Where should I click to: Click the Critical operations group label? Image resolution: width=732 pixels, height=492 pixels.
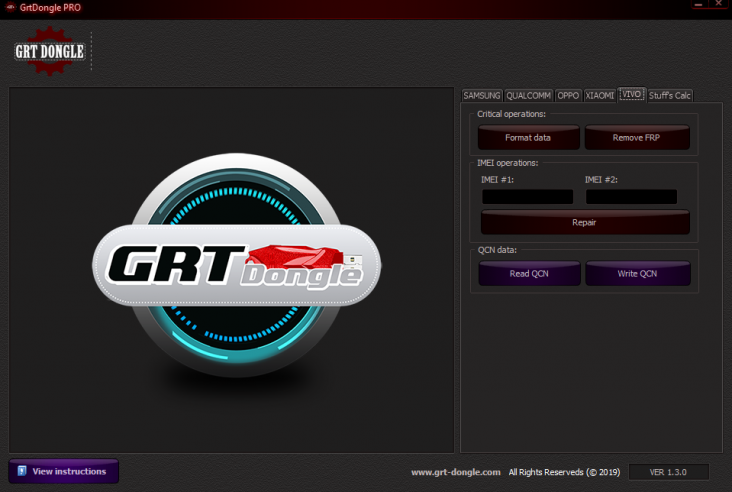point(511,114)
